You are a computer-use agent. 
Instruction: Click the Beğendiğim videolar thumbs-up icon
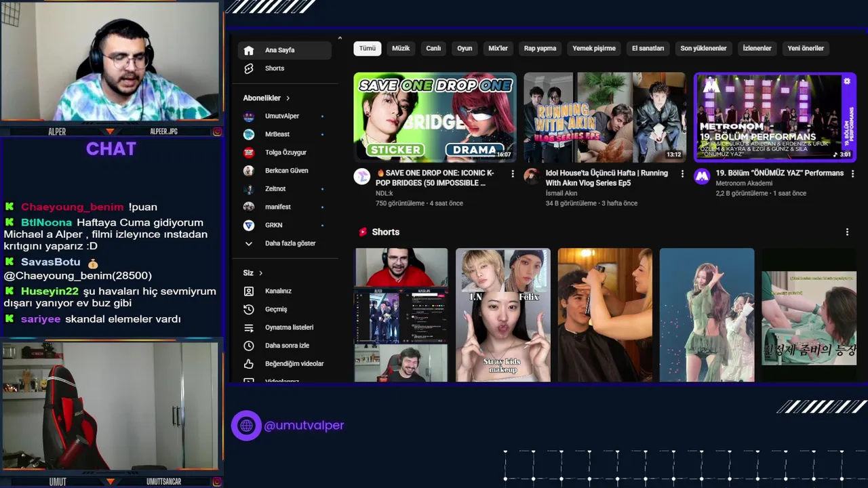click(249, 364)
